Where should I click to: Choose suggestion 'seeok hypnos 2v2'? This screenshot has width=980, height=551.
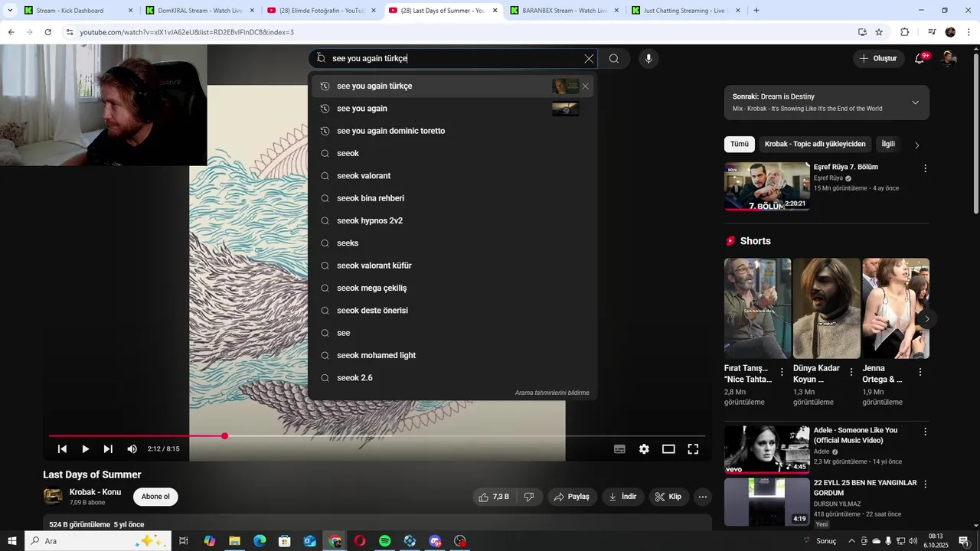coord(452,220)
